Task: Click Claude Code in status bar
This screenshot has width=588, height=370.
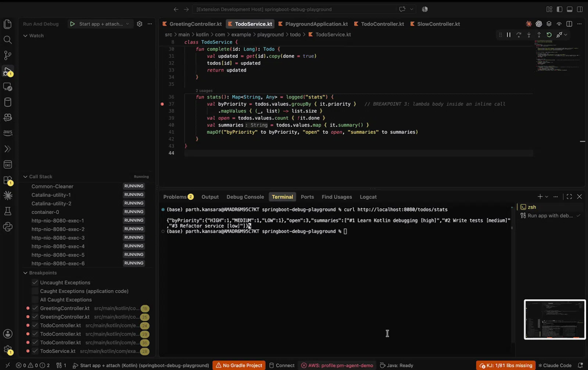Action: click(x=555, y=365)
